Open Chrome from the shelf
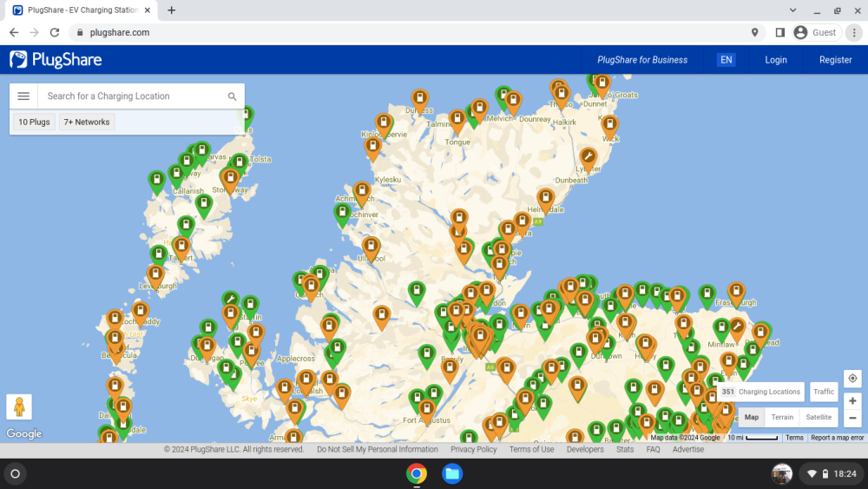 (417, 473)
